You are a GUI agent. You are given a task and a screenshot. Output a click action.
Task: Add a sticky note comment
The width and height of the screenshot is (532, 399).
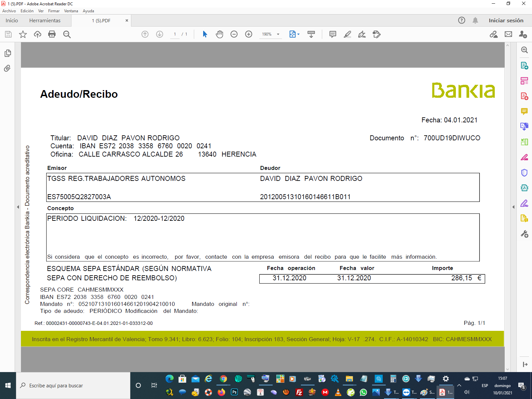tap(332, 34)
